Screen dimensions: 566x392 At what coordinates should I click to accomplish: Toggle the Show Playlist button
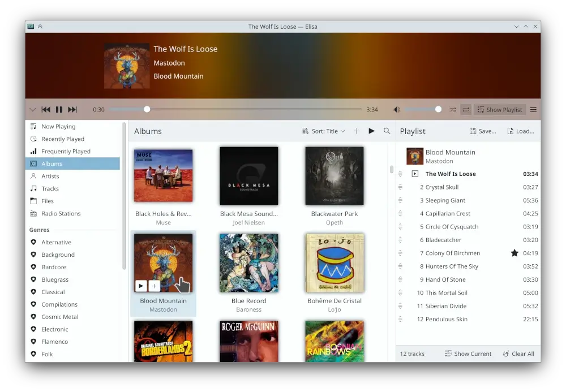(500, 110)
